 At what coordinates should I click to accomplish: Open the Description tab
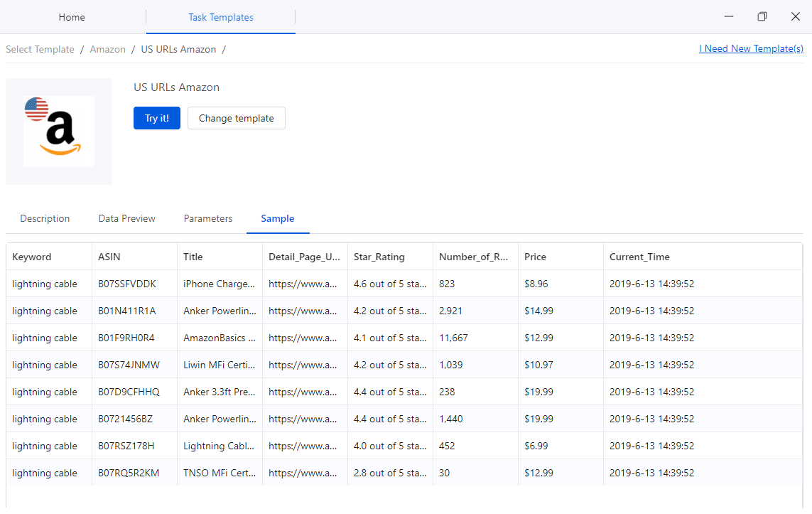point(45,218)
